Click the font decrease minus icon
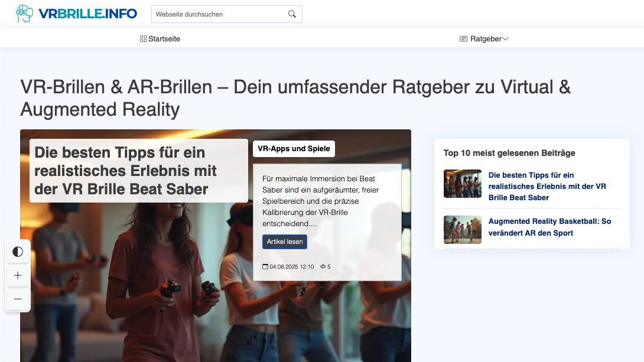The width and height of the screenshot is (644, 362). (18, 299)
